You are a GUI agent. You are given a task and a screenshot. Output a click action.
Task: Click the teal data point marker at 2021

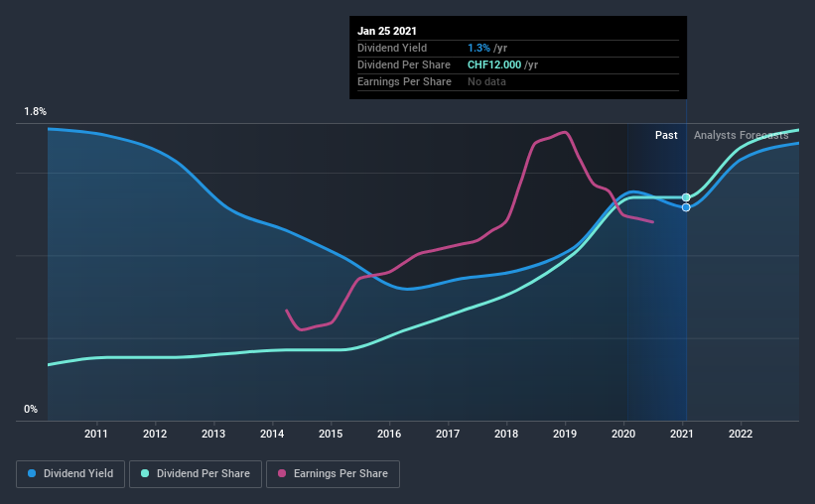[686, 197]
